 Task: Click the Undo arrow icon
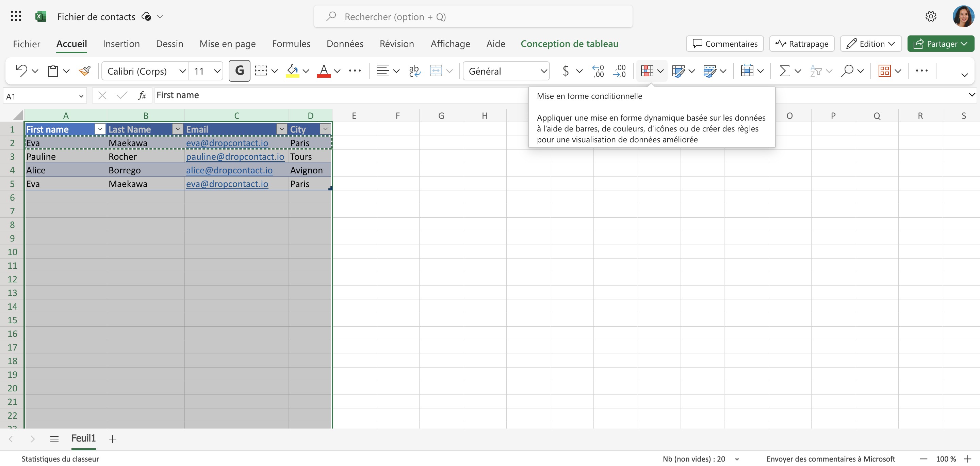pos(21,71)
